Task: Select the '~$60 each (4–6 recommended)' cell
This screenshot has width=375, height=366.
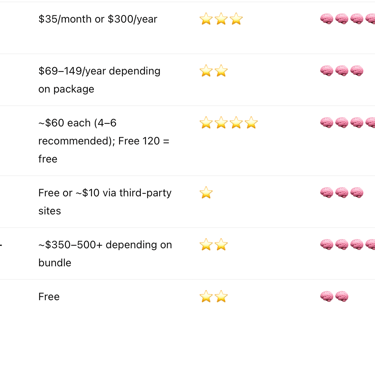Action: click(104, 141)
